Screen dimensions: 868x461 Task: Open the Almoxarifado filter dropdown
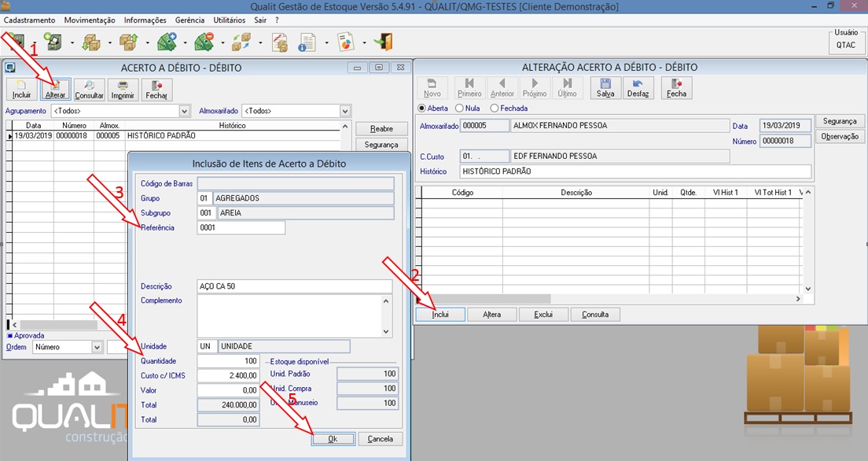coord(345,111)
